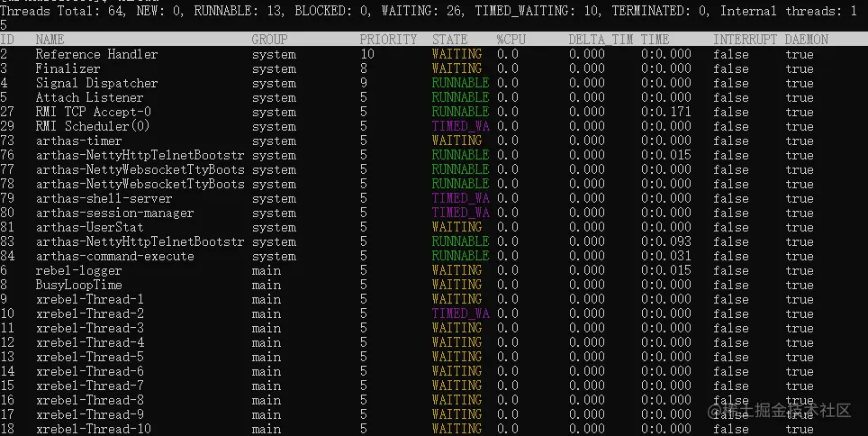Image resolution: width=868 pixels, height=436 pixels.
Task: Select the Signal Dispatcher thread name
Action: [x=97, y=83]
